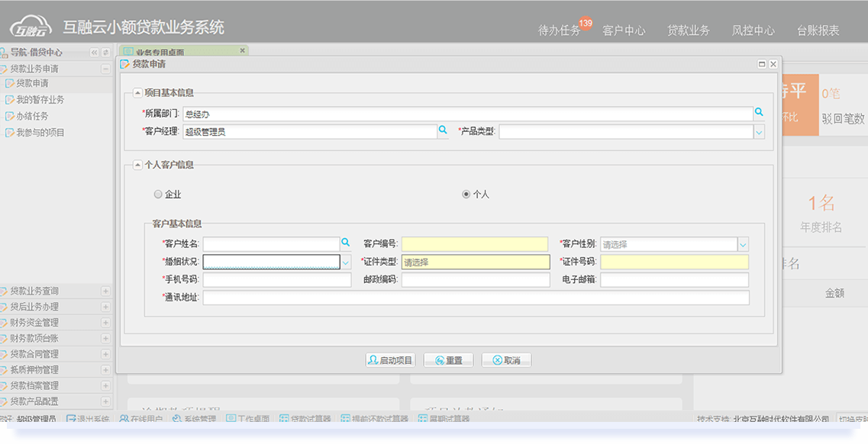This screenshot has width=868, height=444.
Task: Click the 客户经理 input field
Action: coord(310,131)
